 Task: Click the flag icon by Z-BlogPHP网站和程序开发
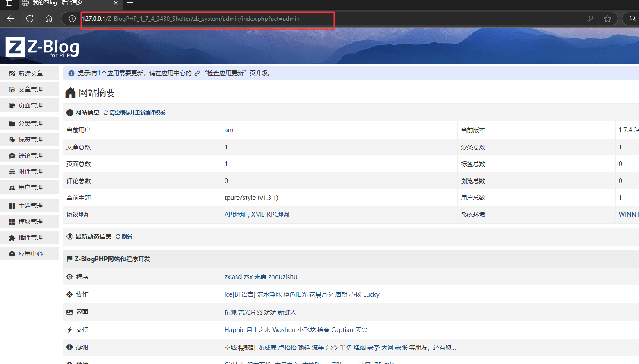point(70,259)
